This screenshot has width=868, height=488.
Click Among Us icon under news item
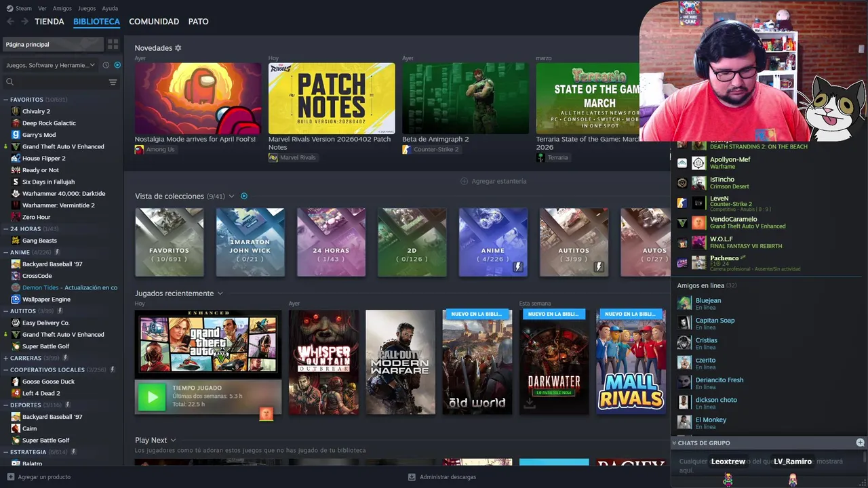point(139,150)
